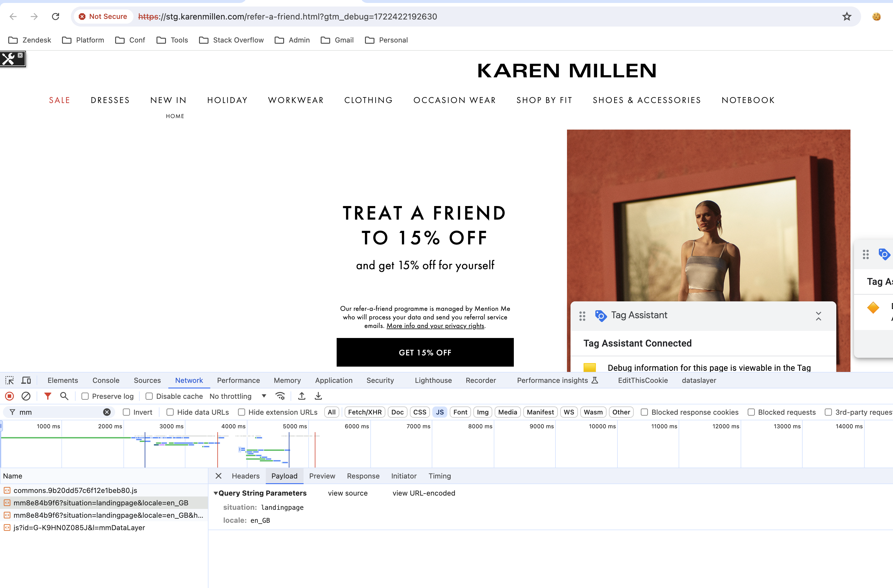The height and width of the screenshot is (588, 893).
Task: Open the cookie extension icon
Action: pos(876,17)
